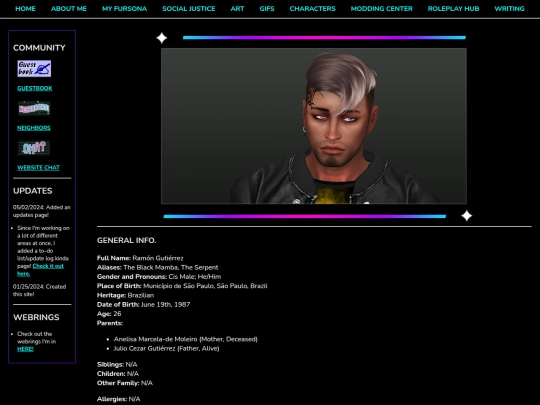Open the SOCIAL JUSTICE section
The image size is (540, 405).
(189, 9)
